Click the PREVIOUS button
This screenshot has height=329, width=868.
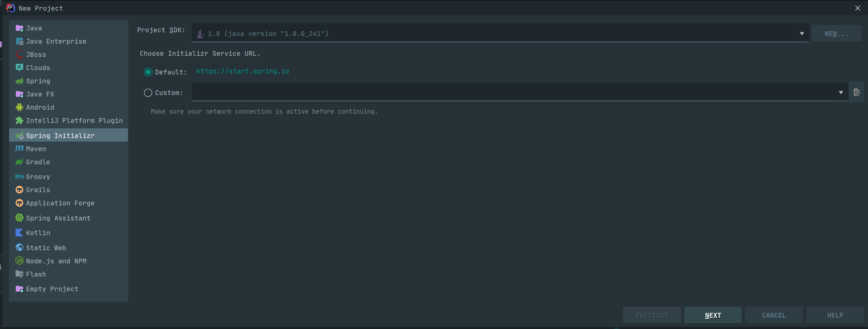[x=652, y=315]
